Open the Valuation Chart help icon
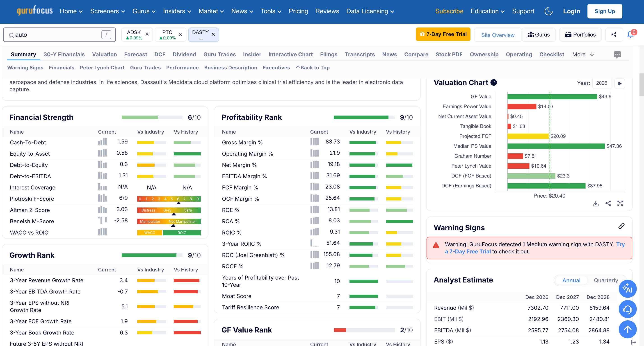 click(493, 82)
